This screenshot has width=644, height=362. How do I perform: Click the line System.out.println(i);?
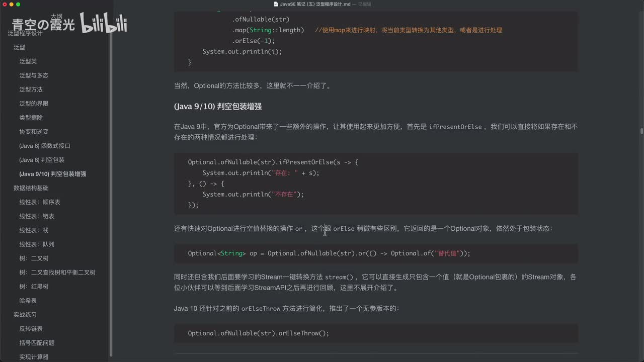[x=243, y=52]
